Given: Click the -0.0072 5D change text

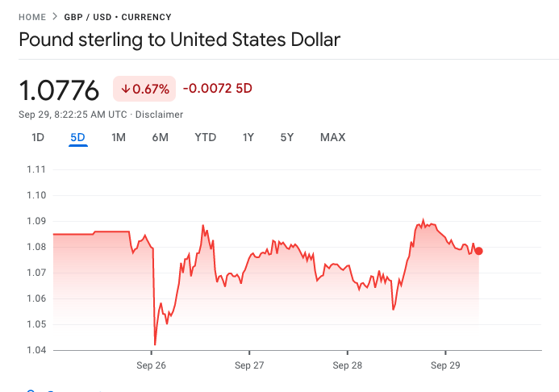Looking at the screenshot, I should point(218,89).
